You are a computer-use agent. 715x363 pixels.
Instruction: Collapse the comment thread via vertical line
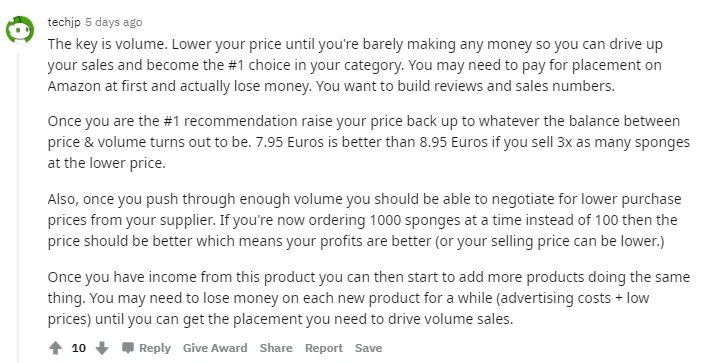[18, 207]
